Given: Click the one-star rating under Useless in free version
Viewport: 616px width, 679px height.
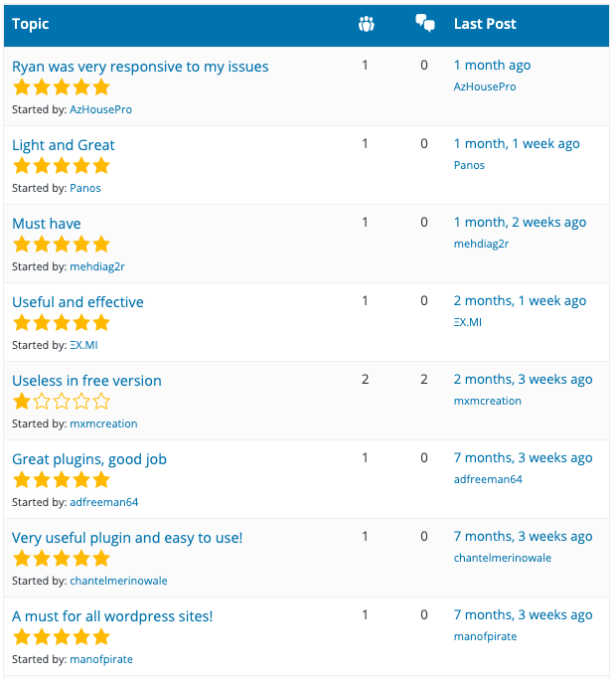Looking at the screenshot, I should point(62,402).
